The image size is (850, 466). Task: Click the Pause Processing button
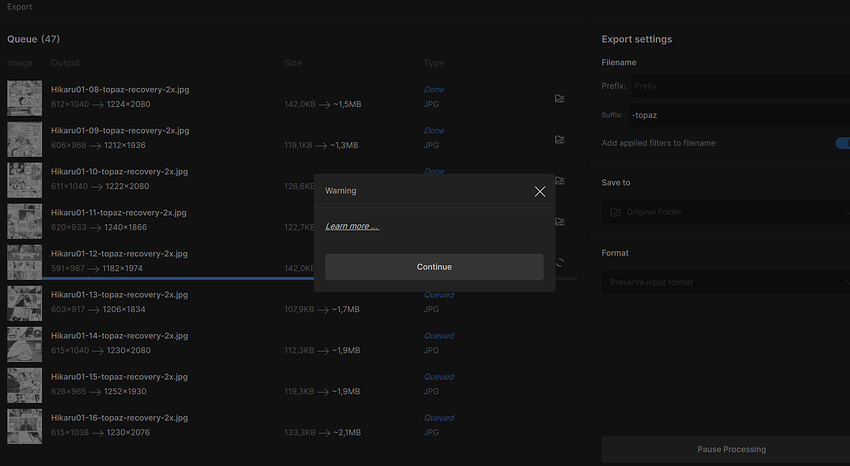click(x=725, y=449)
